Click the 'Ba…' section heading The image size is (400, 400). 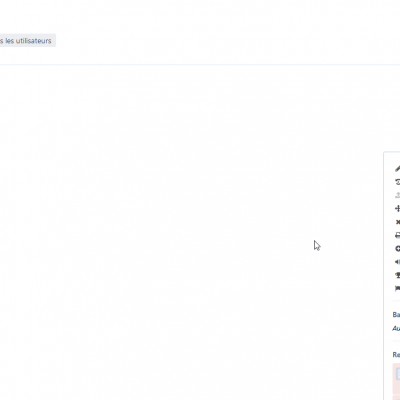[x=396, y=315]
